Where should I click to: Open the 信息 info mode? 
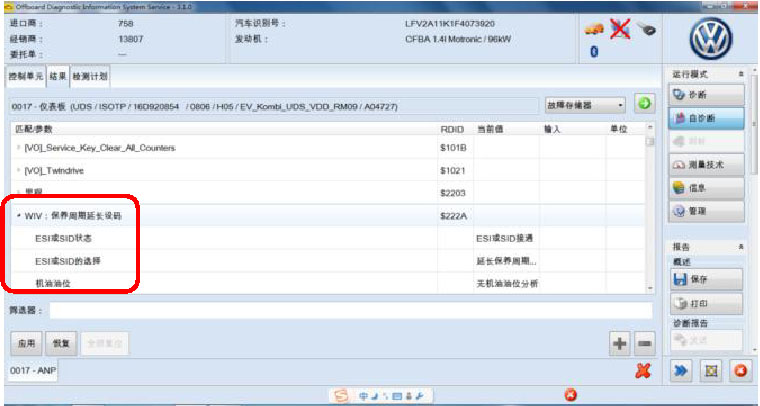(x=706, y=188)
